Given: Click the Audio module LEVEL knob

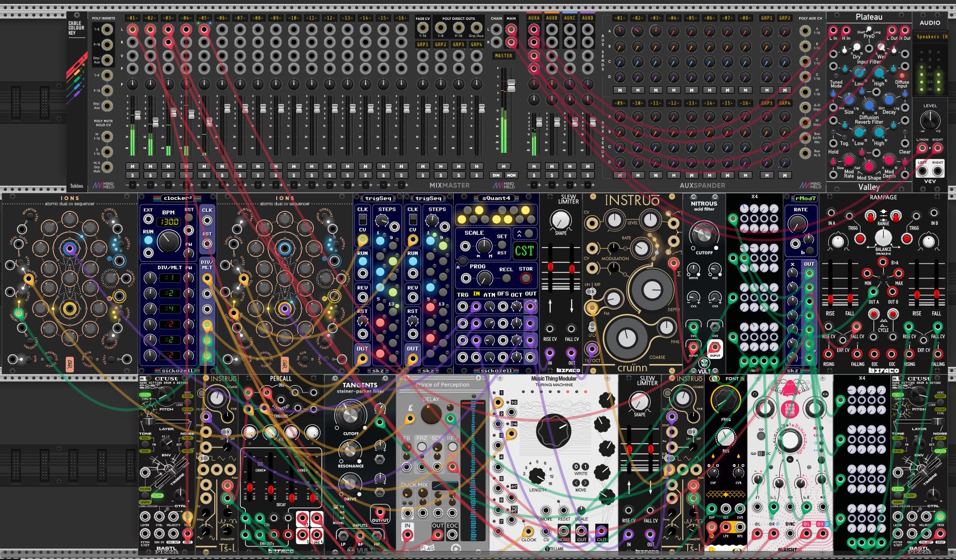Looking at the screenshot, I should [x=930, y=120].
